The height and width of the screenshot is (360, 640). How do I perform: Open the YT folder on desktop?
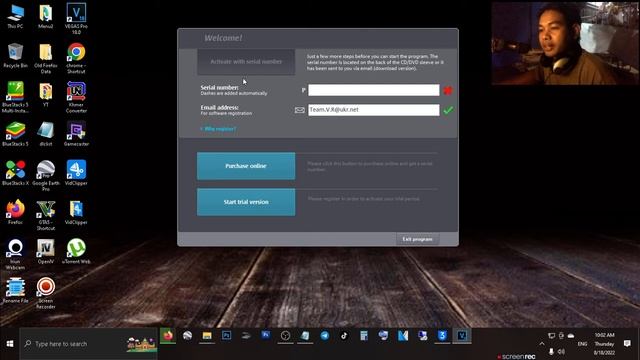pos(45,95)
